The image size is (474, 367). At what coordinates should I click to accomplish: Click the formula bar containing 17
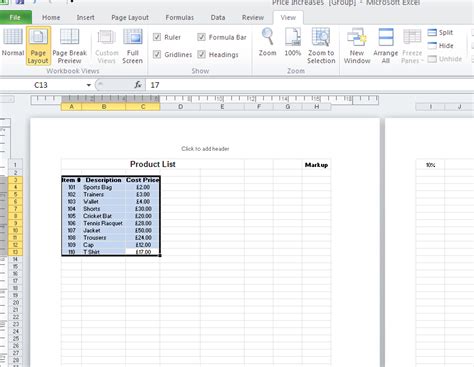point(310,85)
